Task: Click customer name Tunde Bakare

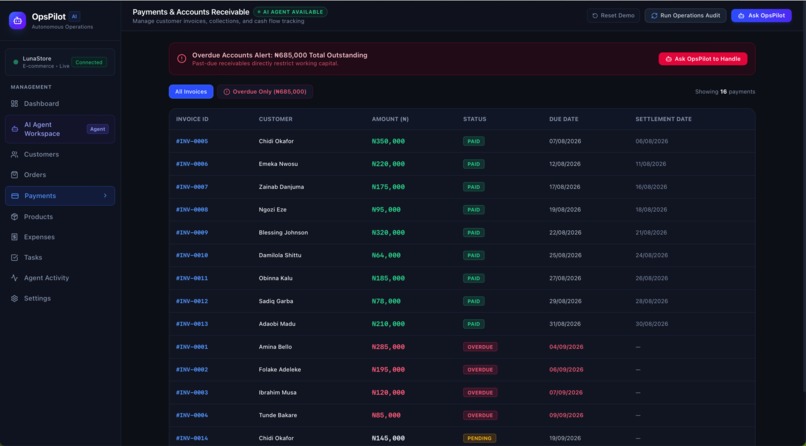Action: pyautogui.click(x=278, y=415)
